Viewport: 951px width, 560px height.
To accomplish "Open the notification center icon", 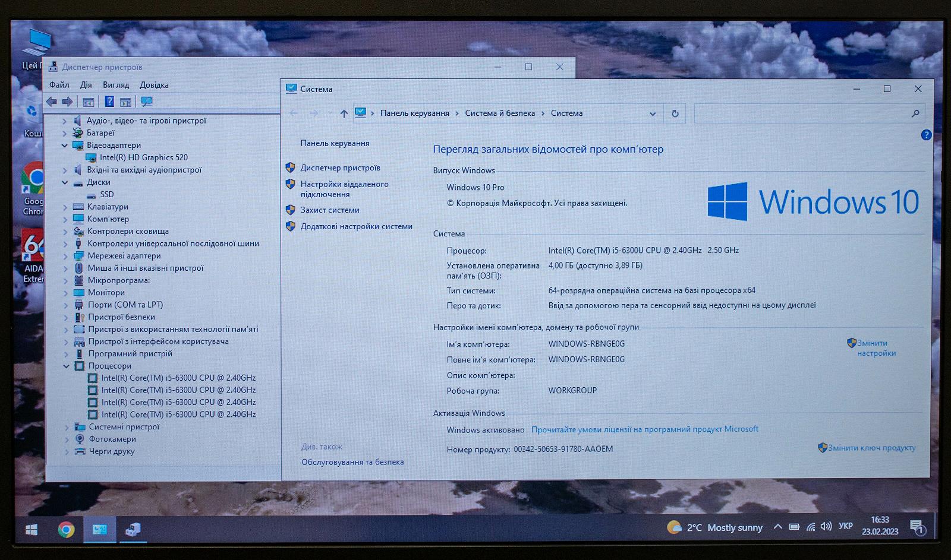I will (917, 527).
